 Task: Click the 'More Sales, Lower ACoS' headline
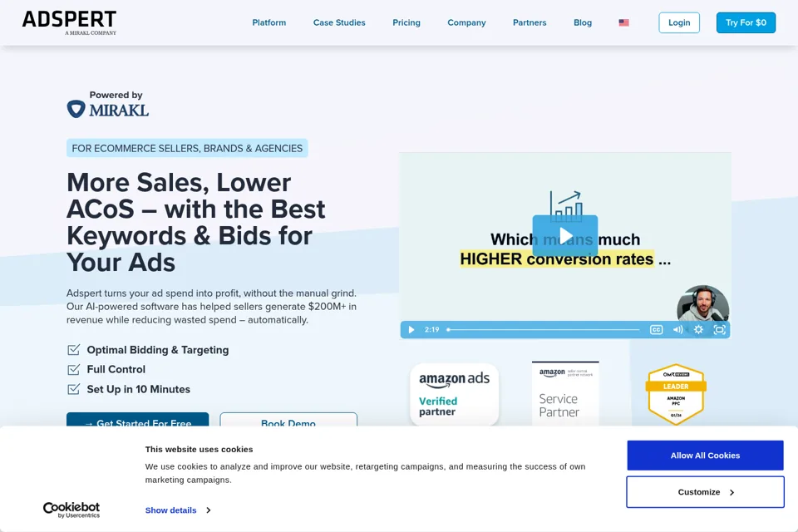(x=196, y=222)
